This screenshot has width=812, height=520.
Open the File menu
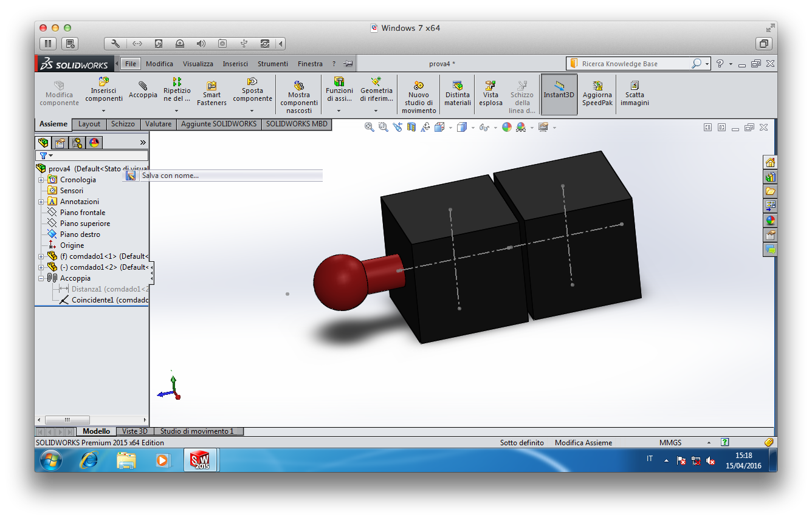pyautogui.click(x=131, y=64)
